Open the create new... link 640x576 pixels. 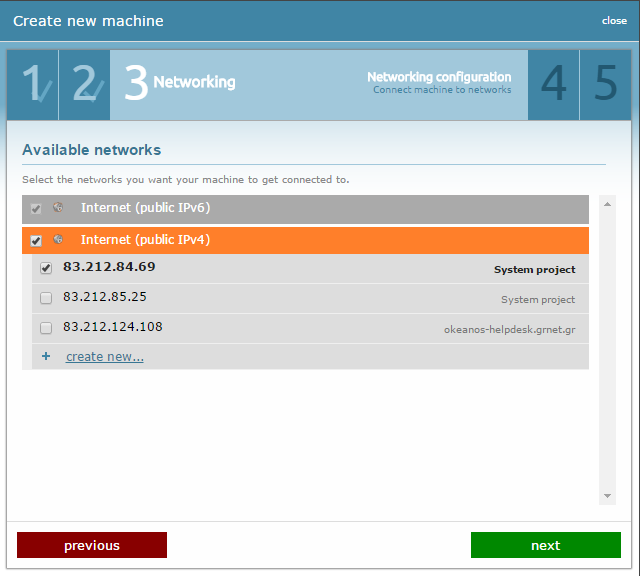click(x=105, y=357)
